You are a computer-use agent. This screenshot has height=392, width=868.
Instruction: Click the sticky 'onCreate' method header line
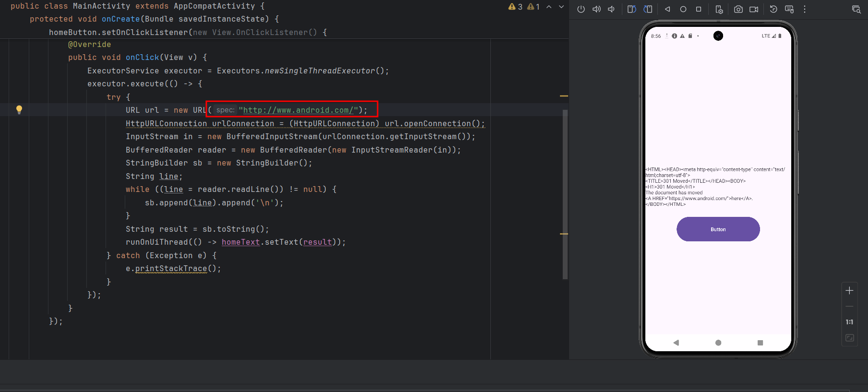pyautogui.click(x=154, y=19)
